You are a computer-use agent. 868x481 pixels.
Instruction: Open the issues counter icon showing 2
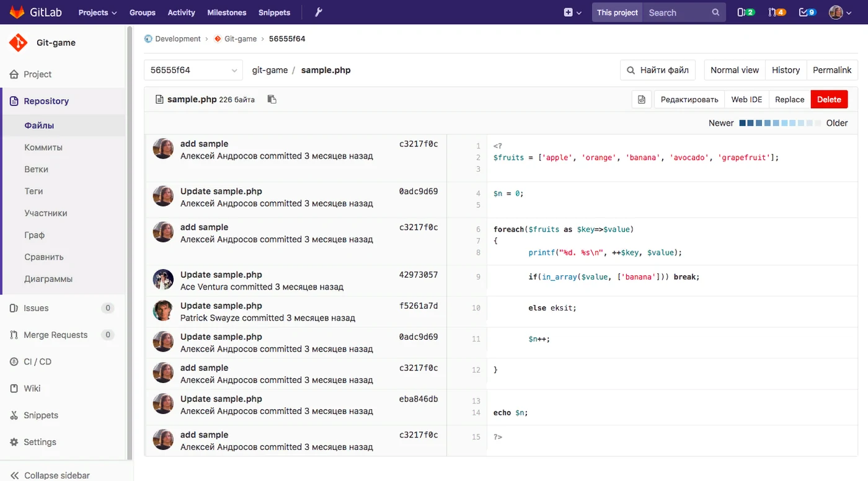pos(745,12)
